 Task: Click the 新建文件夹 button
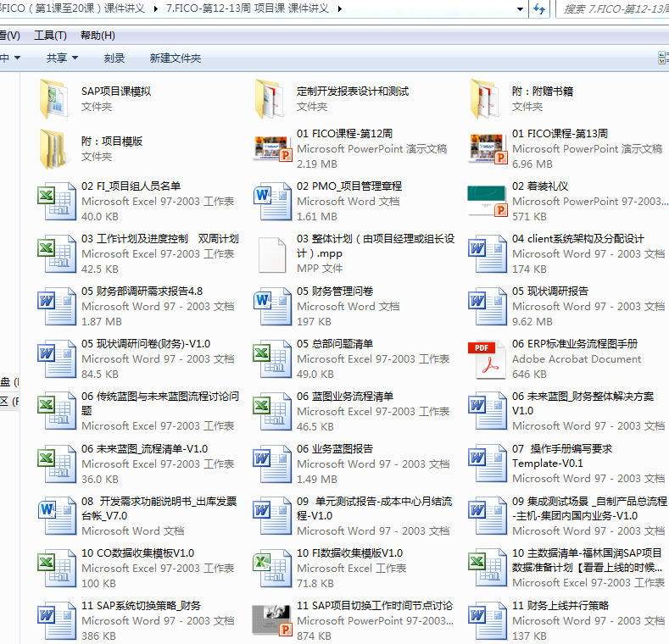(176, 58)
